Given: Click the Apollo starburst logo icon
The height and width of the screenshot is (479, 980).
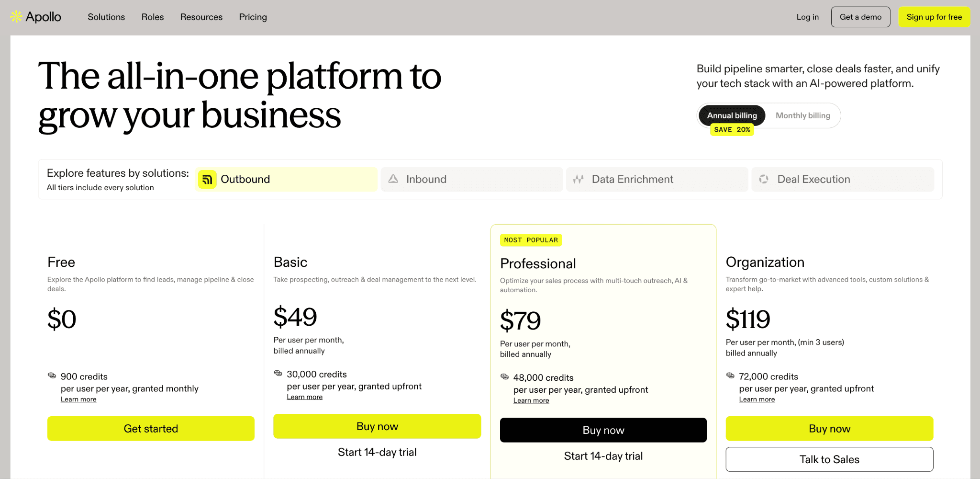Looking at the screenshot, I should click(x=16, y=17).
